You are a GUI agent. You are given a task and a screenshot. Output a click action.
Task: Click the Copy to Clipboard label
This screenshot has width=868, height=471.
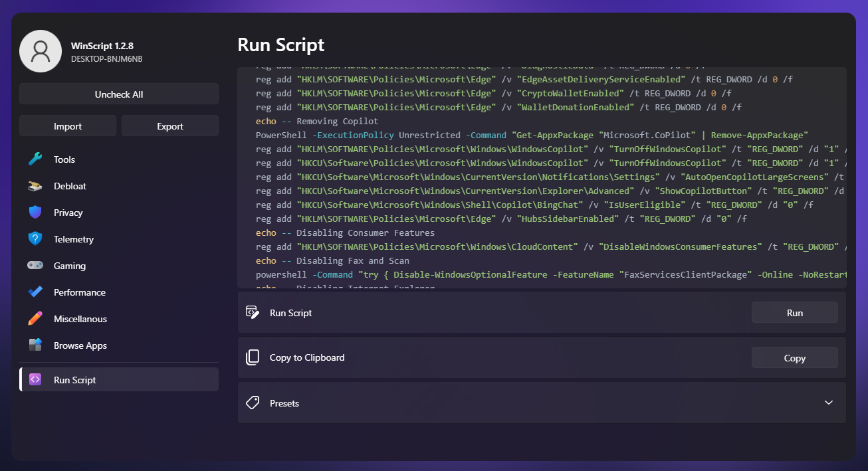(307, 357)
